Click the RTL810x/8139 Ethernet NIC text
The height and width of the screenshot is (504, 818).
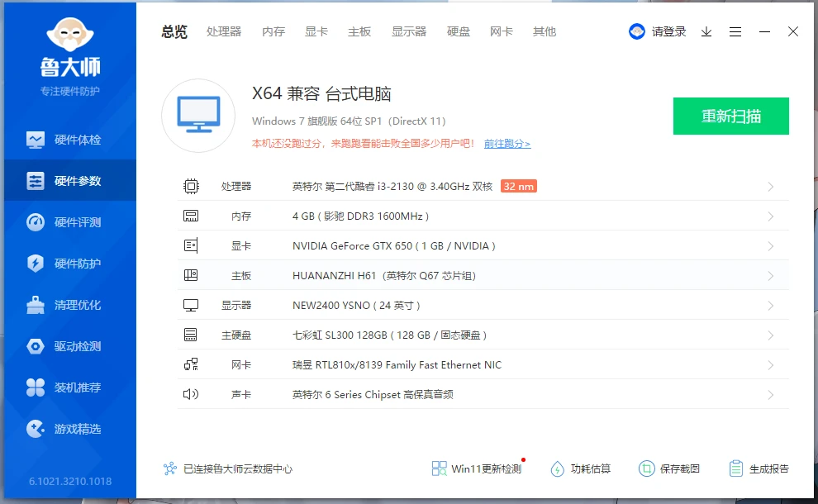pyautogui.click(x=397, y=364)
